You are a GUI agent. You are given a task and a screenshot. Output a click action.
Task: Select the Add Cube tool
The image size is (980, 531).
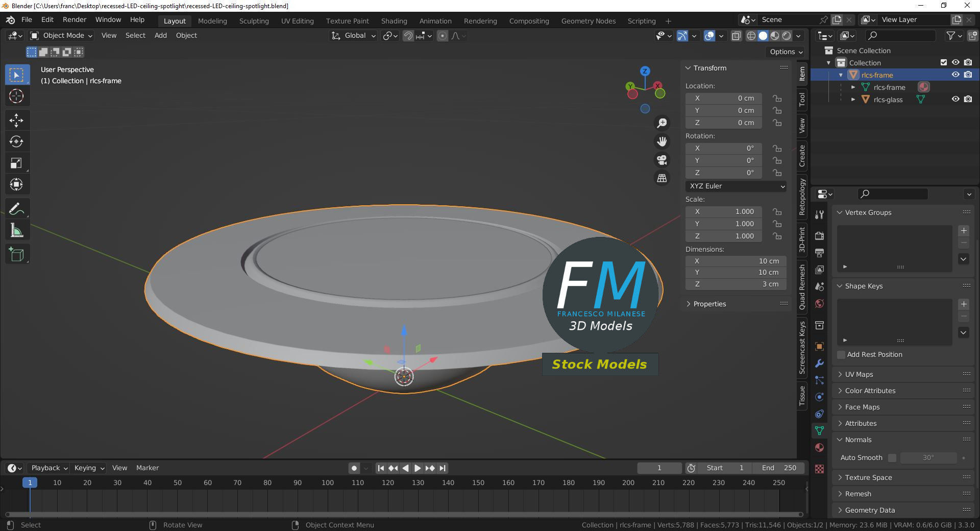point(17,254)
